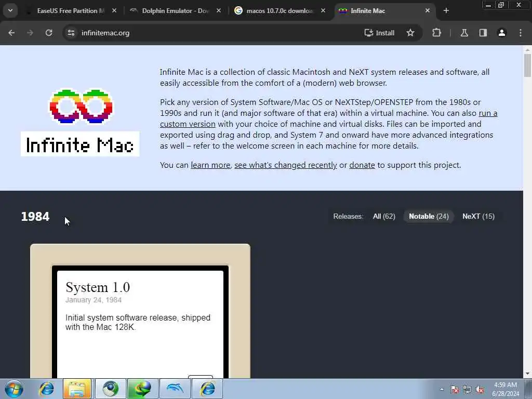Switch to the macos 10.7.0c download tab

pos(279,11)
